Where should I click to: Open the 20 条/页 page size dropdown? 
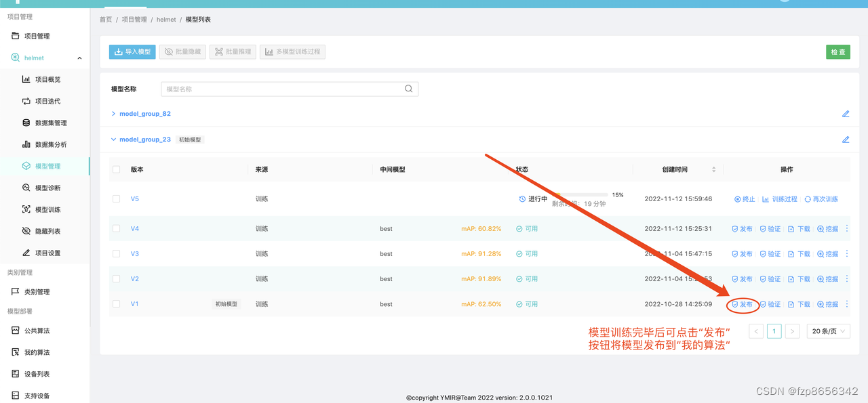point(828,331)
